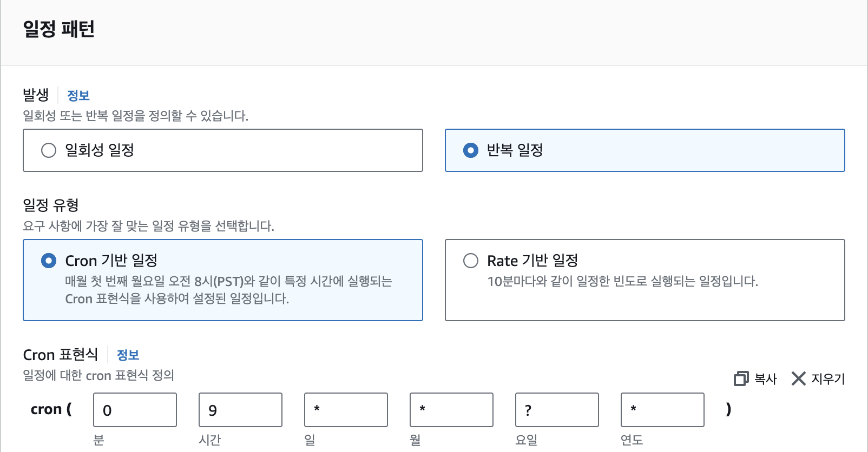
Task: Focus the 월 month cron field
Action: point(451,410)
